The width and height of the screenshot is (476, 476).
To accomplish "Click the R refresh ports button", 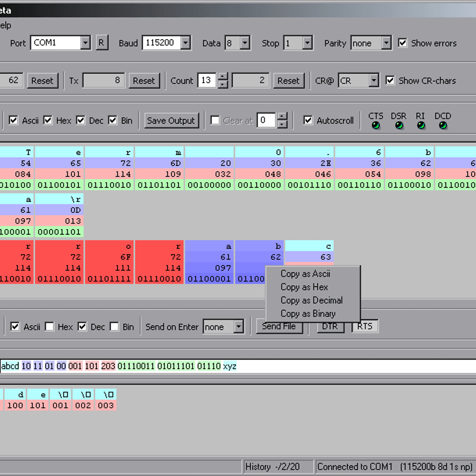I will pyautogui.click(x=102, y=43).
